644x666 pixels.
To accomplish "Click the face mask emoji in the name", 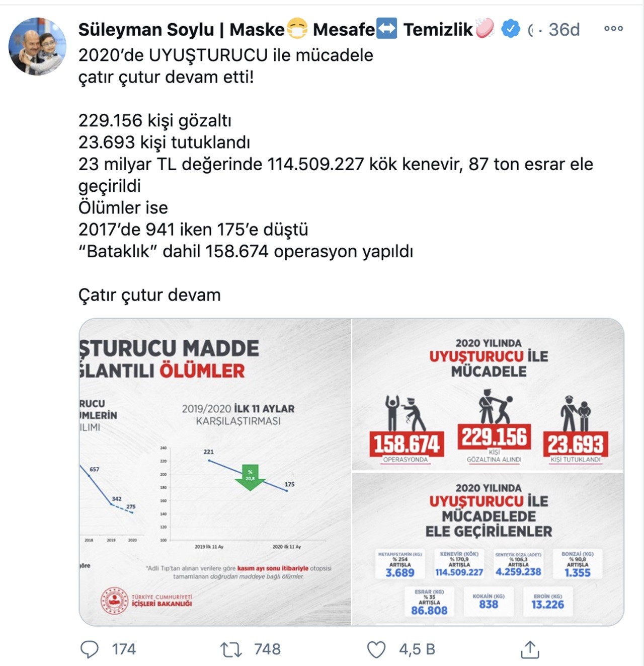I will pos(297,29).
